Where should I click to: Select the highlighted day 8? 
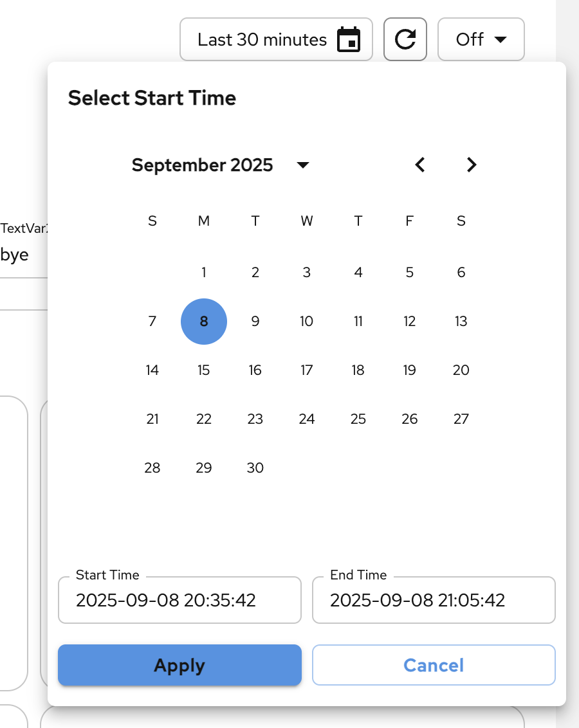pyautogui.click(x=204, y=322)
